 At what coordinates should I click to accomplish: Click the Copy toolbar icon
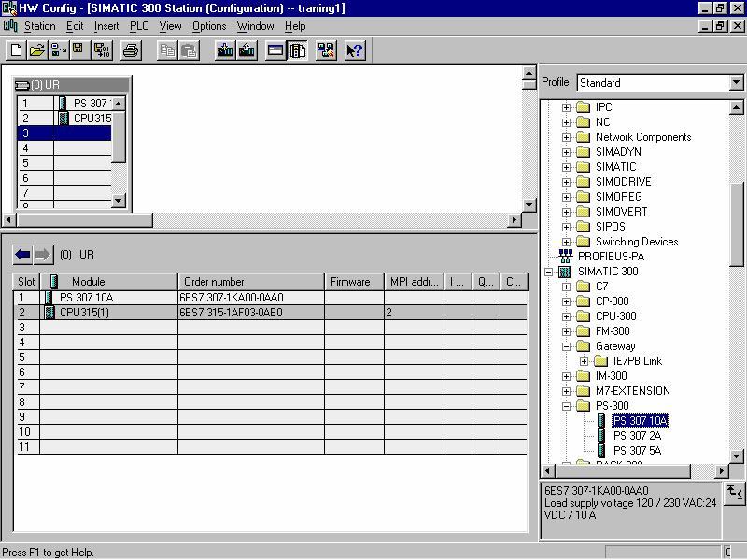(167, 50)
